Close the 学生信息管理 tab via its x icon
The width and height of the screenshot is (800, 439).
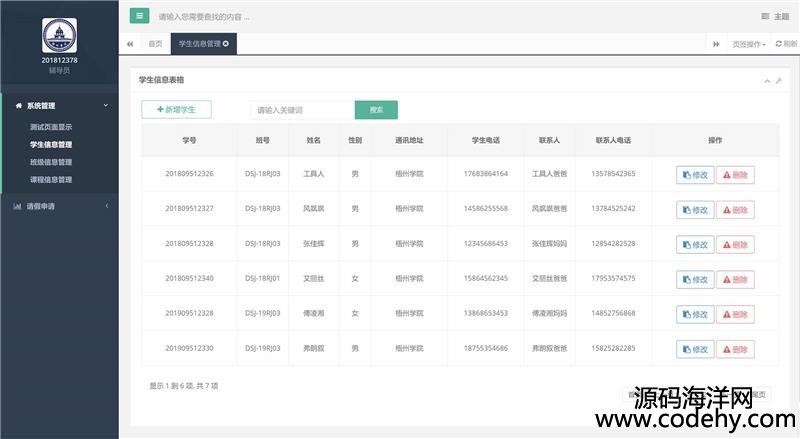226,44
